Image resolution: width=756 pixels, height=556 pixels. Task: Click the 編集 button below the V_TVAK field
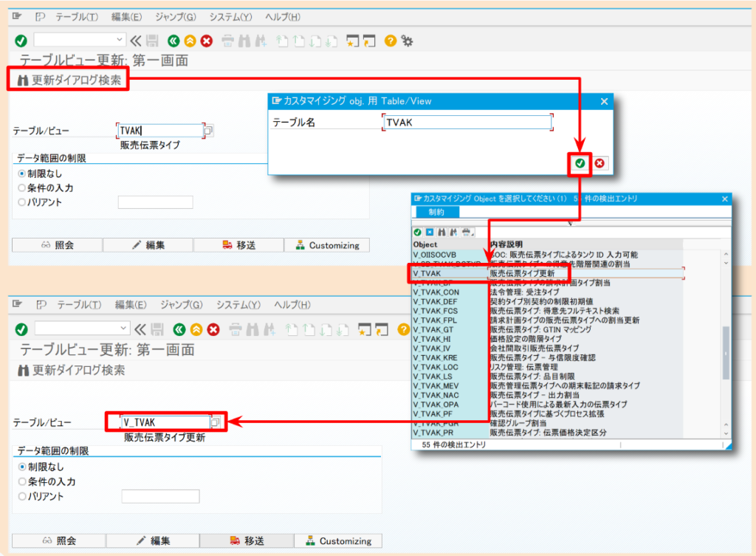pos(154,540)
